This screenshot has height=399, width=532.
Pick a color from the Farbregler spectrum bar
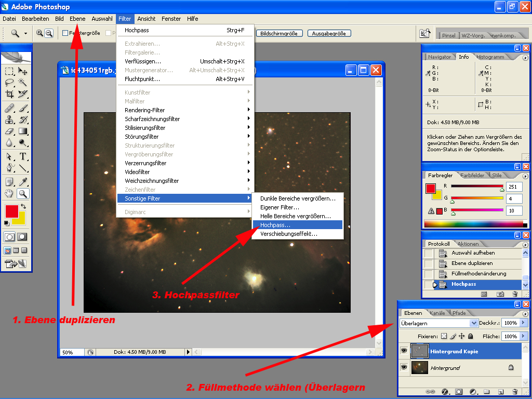475,224
